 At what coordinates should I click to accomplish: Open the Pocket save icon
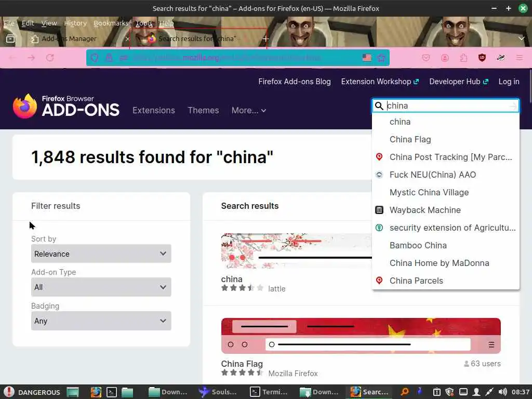coord(426,58)
